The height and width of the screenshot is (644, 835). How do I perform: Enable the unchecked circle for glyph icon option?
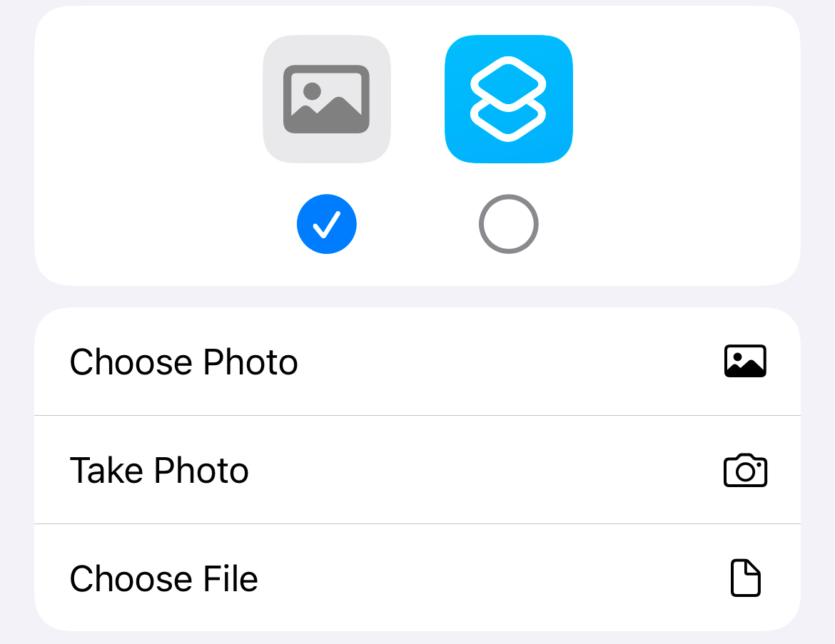[x=508, y=225]
